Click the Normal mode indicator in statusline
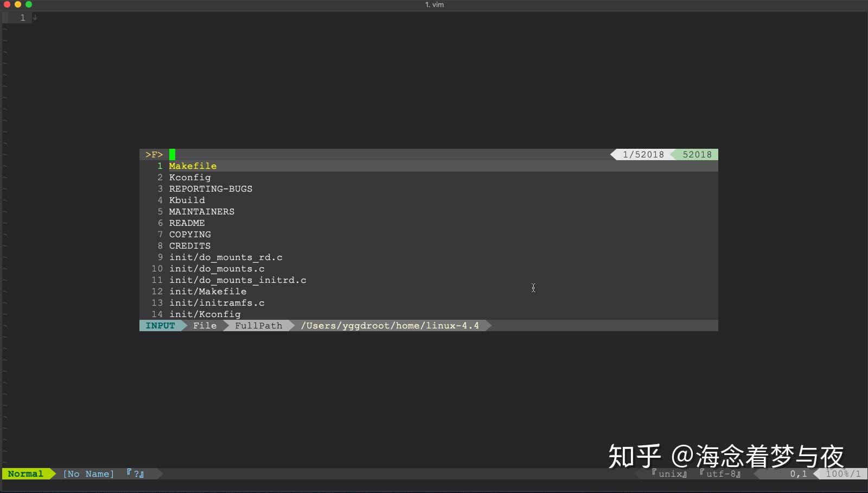 pyautogui.click(x=24, y=473)
